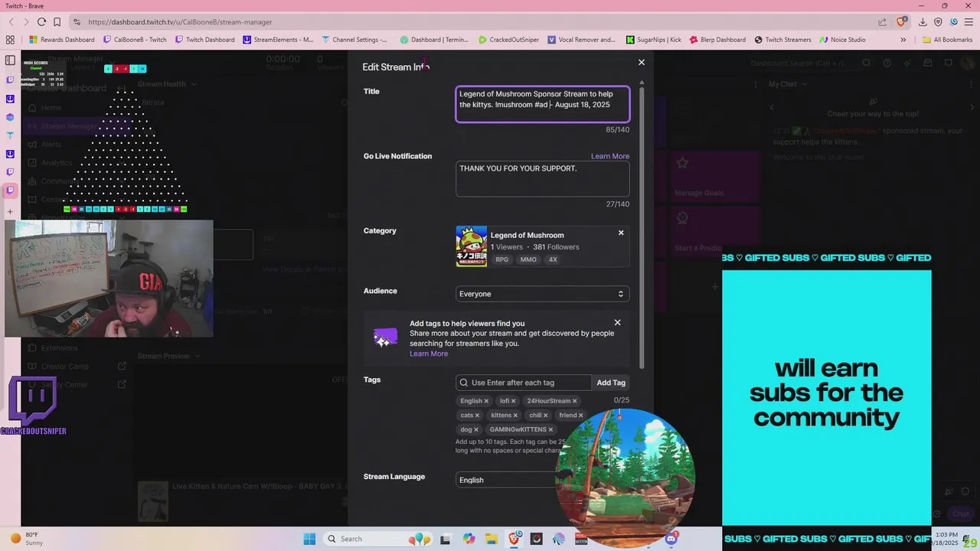Image resolution: width=980 pixels, height=551 pixels.
Task: Go back in browser history
Action: click(10, 21)
